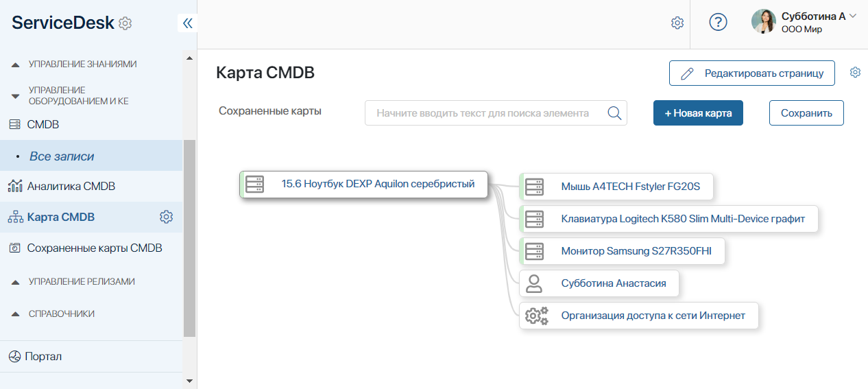868x389 pixels.
Task: Click the Сохраненные карты CMDB camera icon
Action: [x=14, y=248]
